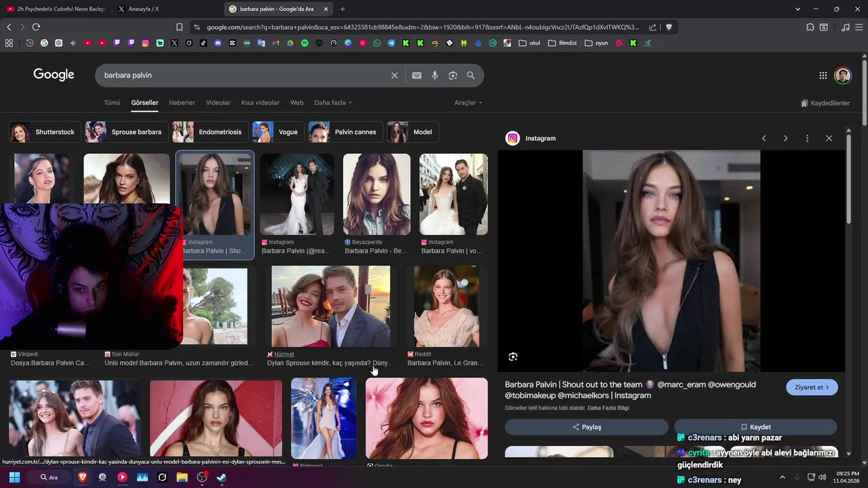The image size is (868, 488).
Task: Open the Gmail bookmark icon
Action: coord(275,43)
